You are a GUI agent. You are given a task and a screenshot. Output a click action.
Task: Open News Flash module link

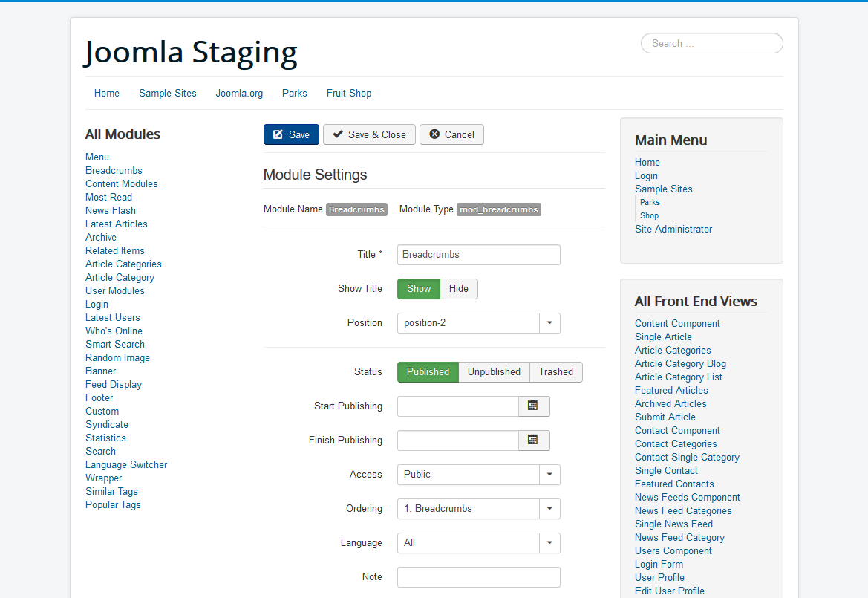pyautogui.click(x=110, y=210)
